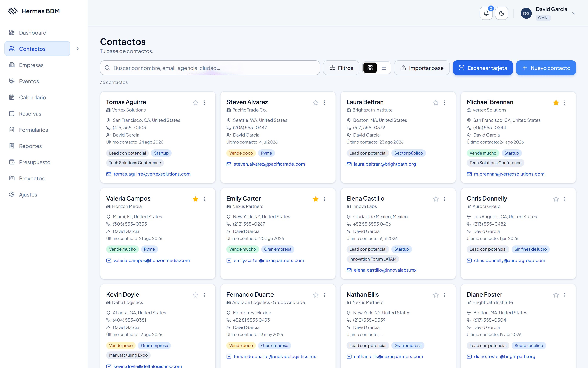Star Tomas Aguirre as favorite

(195, 102)
